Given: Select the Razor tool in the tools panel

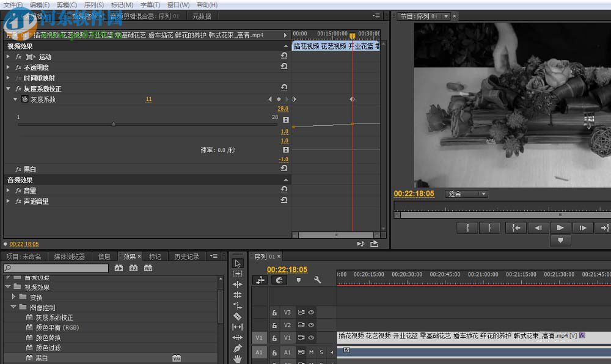Looking at the screenshot, I should [x=238, y=316].
